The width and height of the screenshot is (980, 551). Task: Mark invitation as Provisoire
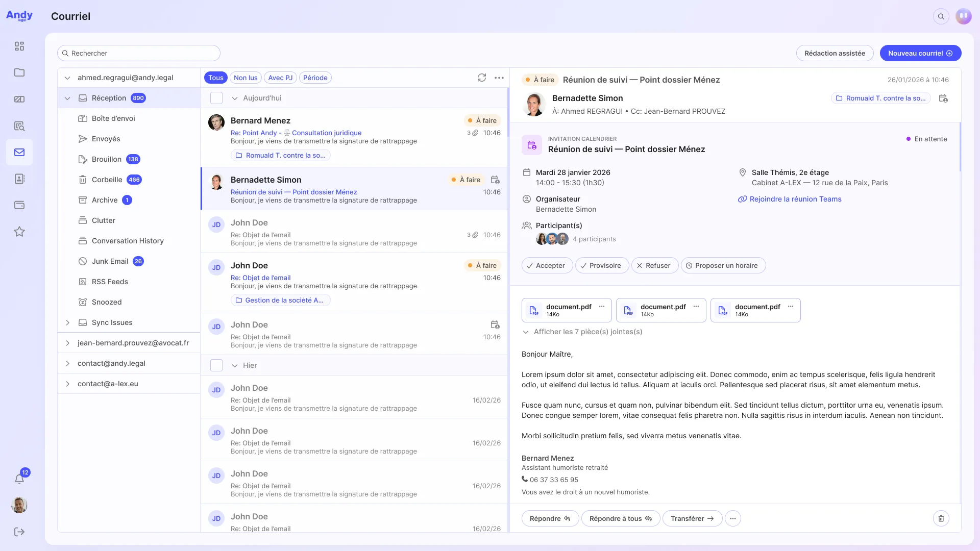click(602, 265)
